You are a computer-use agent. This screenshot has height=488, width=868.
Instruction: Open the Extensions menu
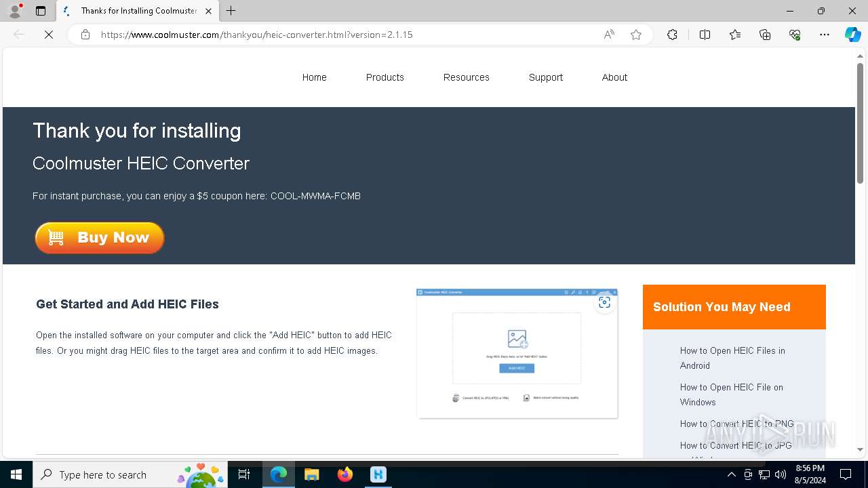point(672,35)
